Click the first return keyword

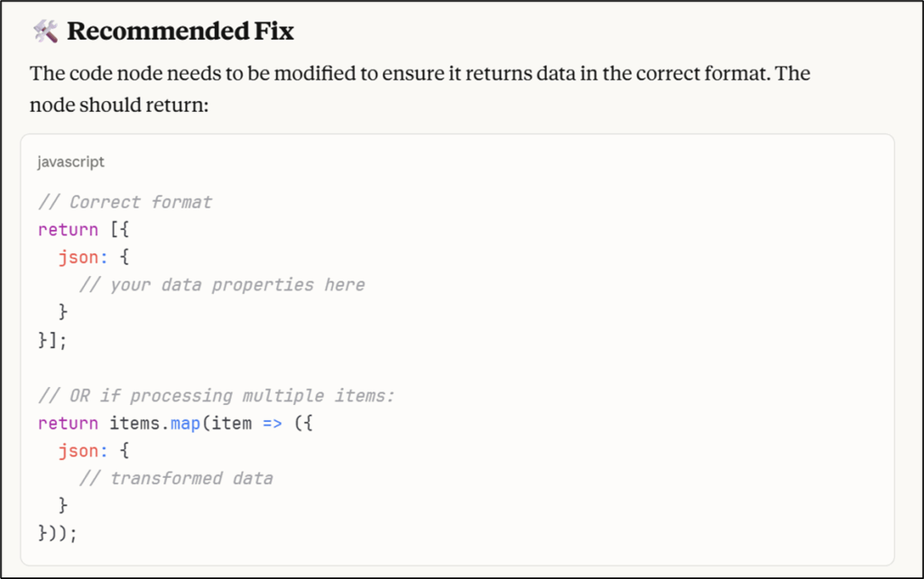tap(68, 230)
